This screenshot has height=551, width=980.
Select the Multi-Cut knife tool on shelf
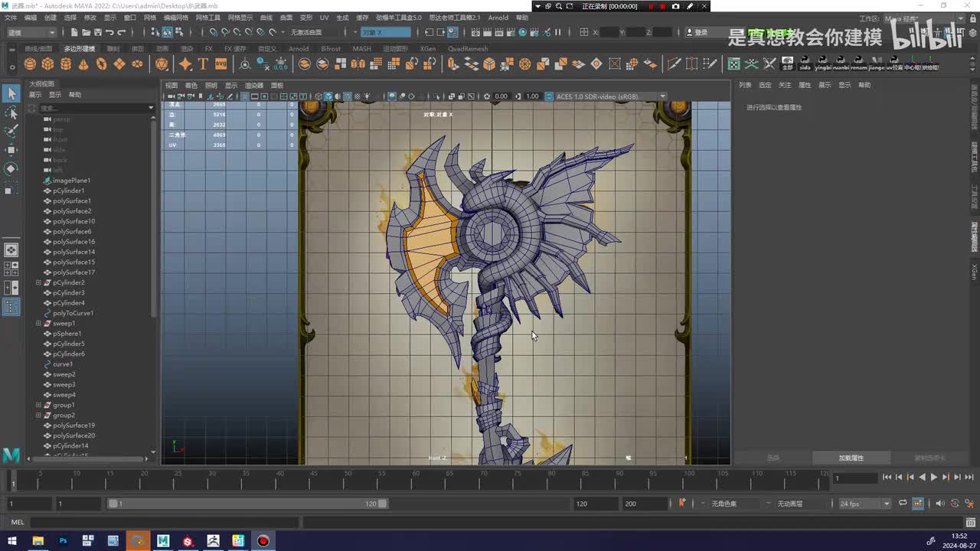click(x=675, y=64)
